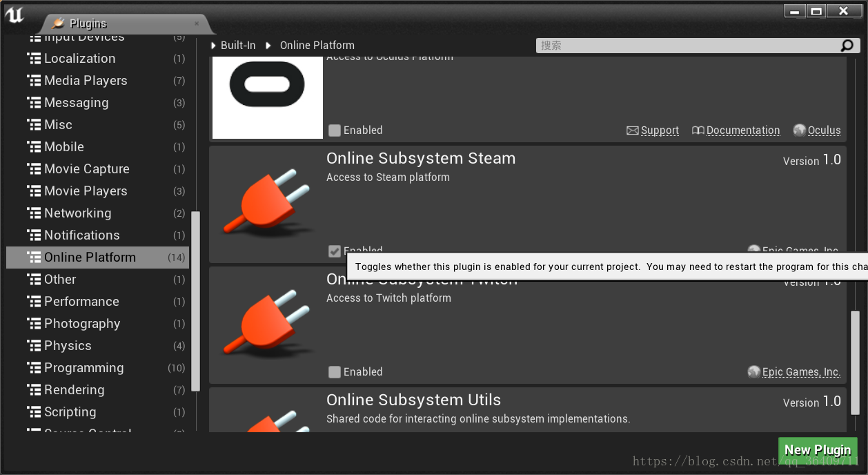Open the Programming category
This screenshot has width=868, height=475.
pos(97,368)
